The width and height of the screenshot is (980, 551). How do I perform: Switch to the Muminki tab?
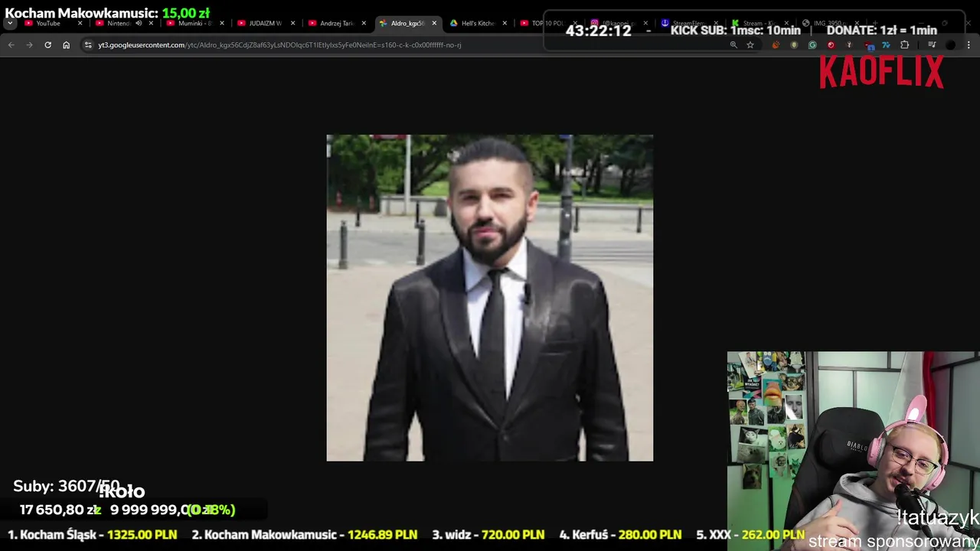point(194,23)
